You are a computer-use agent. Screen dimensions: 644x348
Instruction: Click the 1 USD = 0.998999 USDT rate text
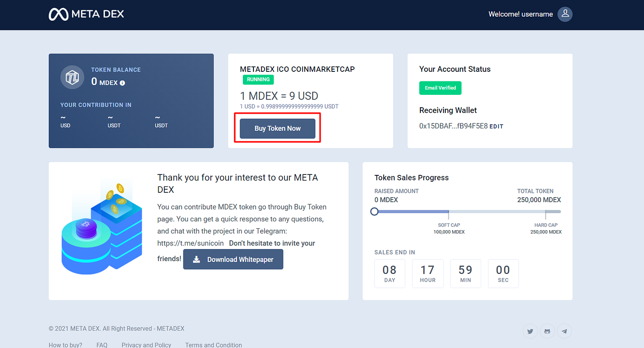tap(289, 106)
